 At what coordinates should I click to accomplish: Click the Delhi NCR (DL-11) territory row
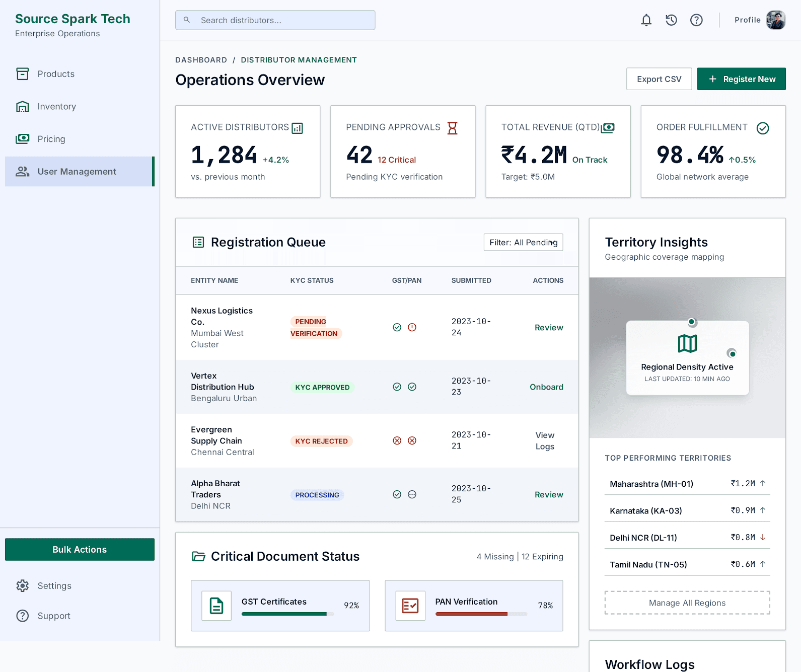[x=687, y=538]
